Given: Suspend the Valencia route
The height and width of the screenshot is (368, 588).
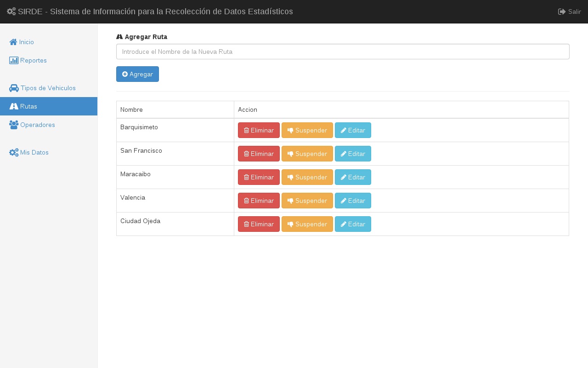Looking at the screenshot, I should pos(307,201).
